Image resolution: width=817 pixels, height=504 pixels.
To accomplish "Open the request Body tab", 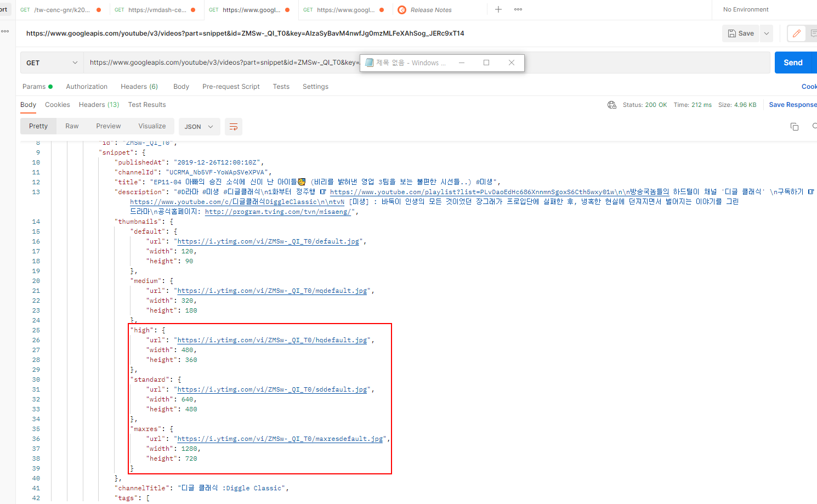I will [181, 87].
